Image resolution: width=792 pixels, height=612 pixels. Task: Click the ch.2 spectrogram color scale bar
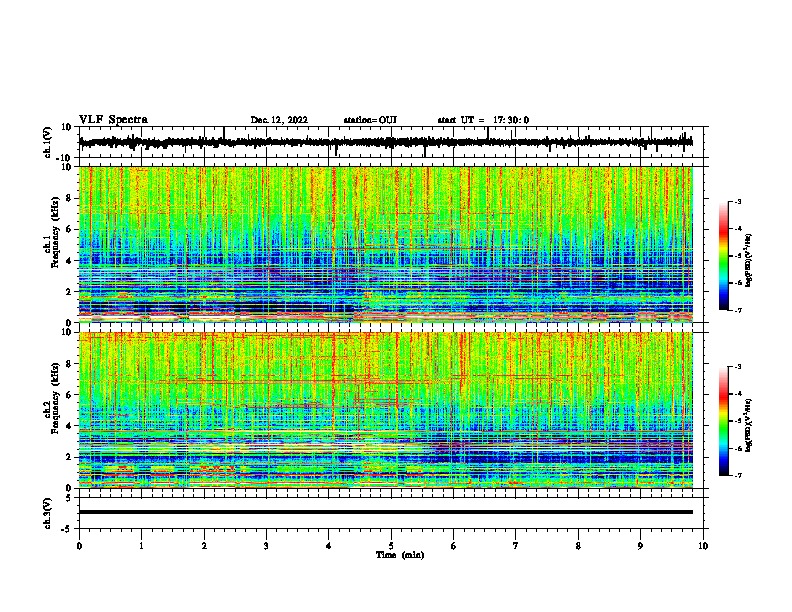[724, 421]
